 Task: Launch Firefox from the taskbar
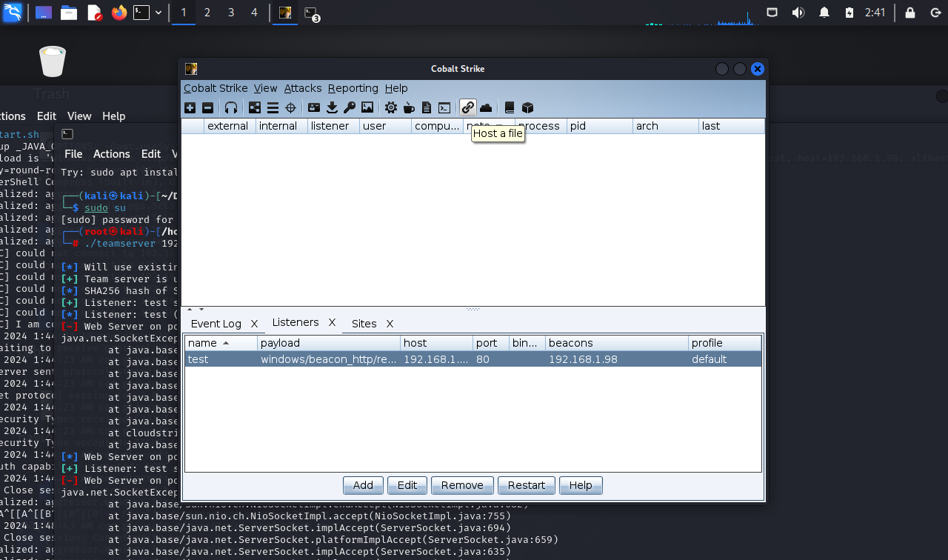(118, 13)
